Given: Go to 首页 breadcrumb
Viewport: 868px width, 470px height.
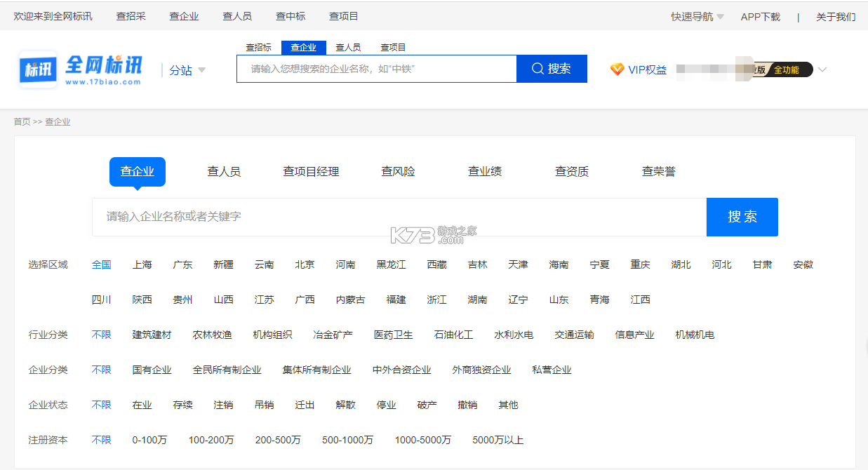Looking at the screenshot, I should [22, 121].
